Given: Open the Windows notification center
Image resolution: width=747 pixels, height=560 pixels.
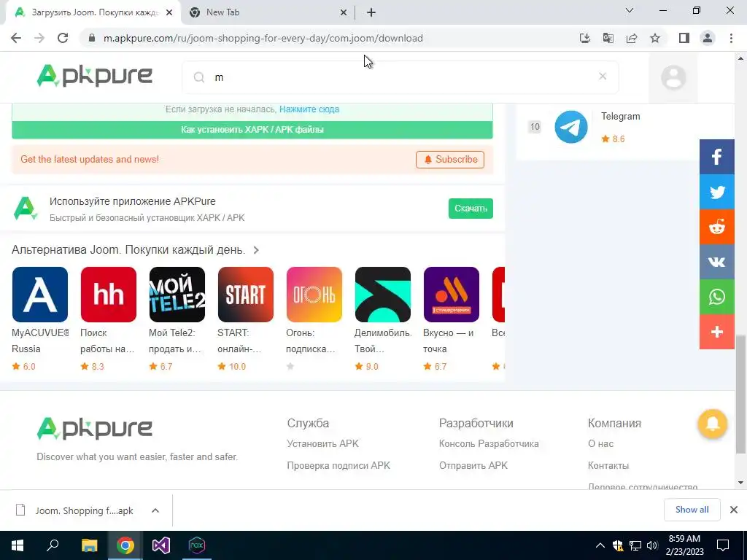Looking at the screenshot, I should click(723, 545).
